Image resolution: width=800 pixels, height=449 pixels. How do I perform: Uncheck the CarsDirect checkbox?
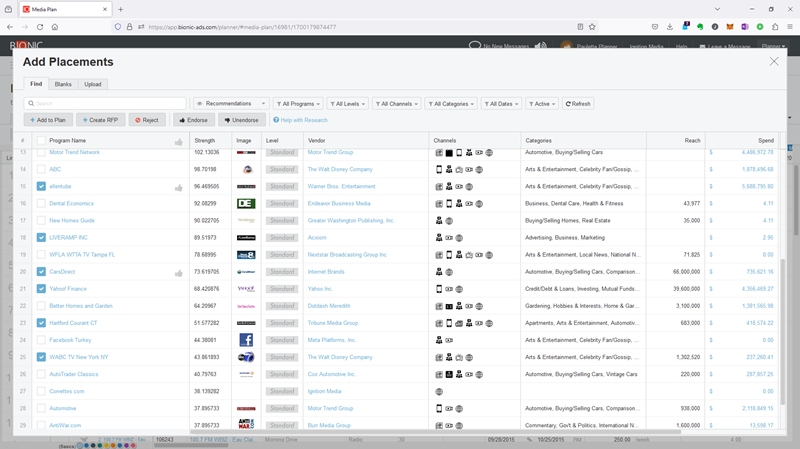(41, 272)
